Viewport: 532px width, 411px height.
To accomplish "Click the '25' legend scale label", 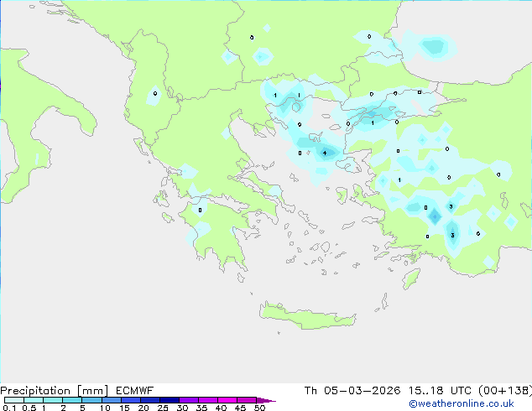I will [x=163, y=408].
